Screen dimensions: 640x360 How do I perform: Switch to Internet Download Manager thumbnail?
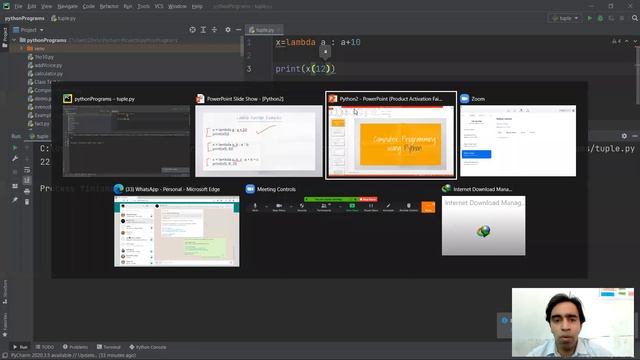[484, 226]
